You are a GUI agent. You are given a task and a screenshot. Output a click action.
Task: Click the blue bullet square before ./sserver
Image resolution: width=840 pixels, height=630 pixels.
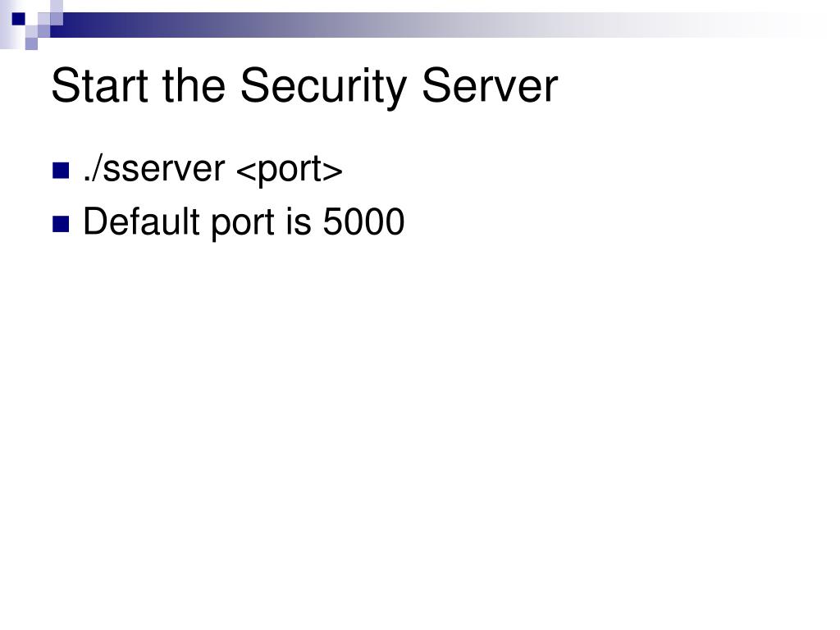click(61, 171)
